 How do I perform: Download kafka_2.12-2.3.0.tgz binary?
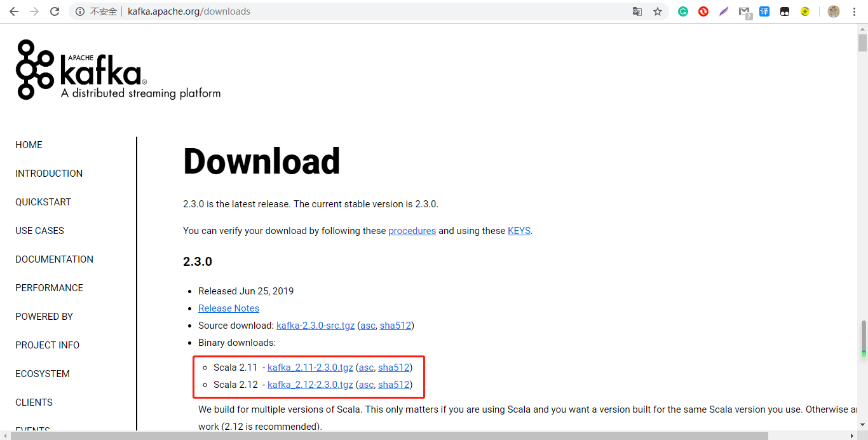310,385
